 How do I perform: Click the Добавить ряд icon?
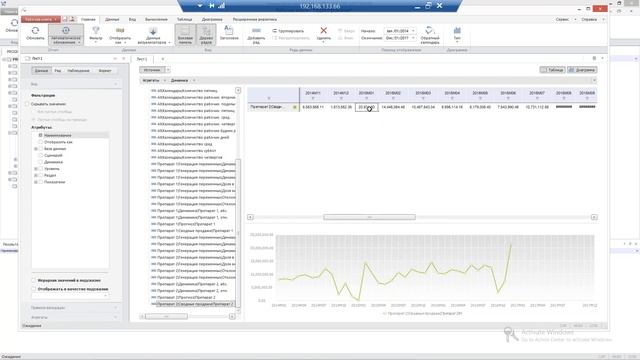click(x=256, y=31)
